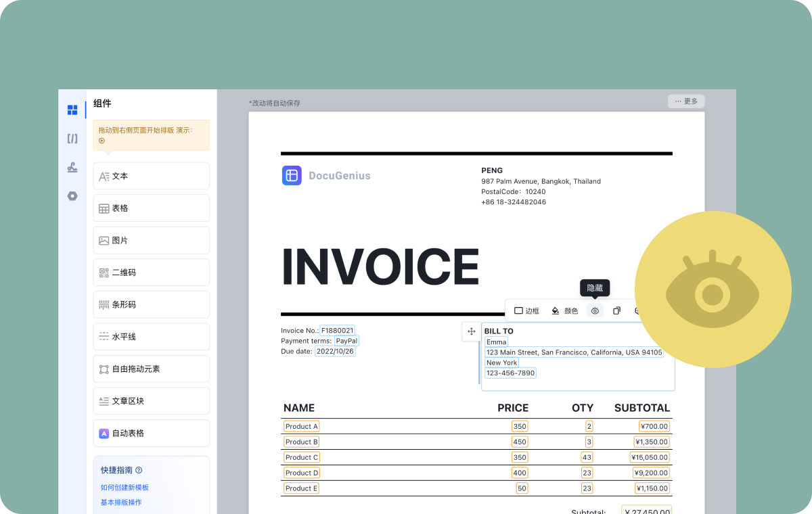Click the PENG company name text
Image resolution: width=812 pixels, height=514 pixels.
(492, 170)
